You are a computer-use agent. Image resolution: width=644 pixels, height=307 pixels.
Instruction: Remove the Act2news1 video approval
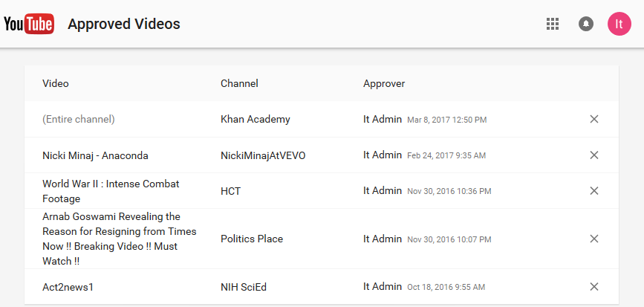(594, 286)
